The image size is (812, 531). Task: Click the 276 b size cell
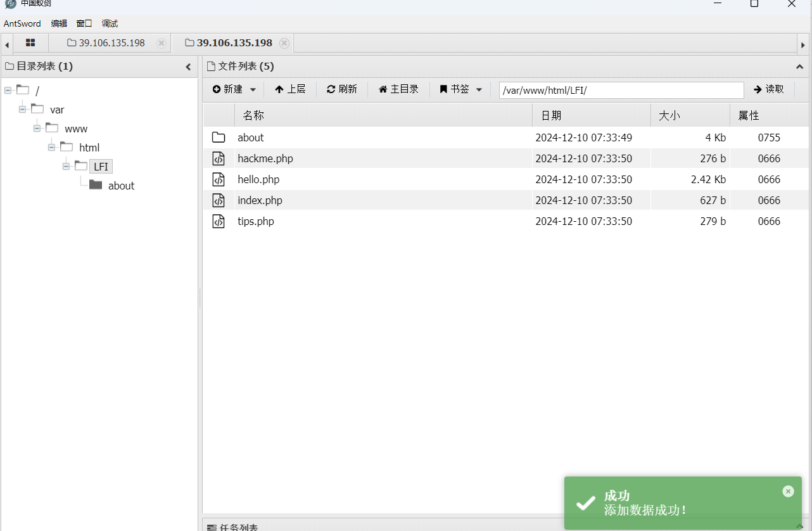[713, 158]
